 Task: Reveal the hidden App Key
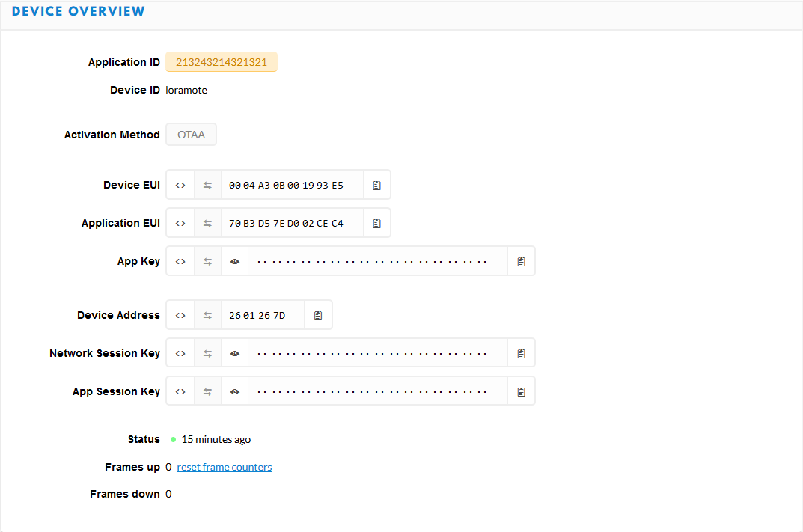[x=235, y=261]
